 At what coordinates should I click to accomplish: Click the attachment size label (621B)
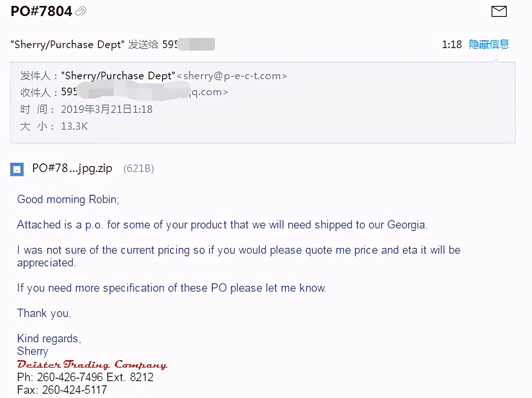point(139,169)
